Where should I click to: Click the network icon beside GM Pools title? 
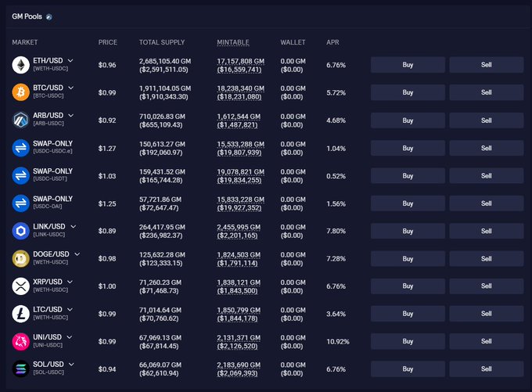pos(49,16)
